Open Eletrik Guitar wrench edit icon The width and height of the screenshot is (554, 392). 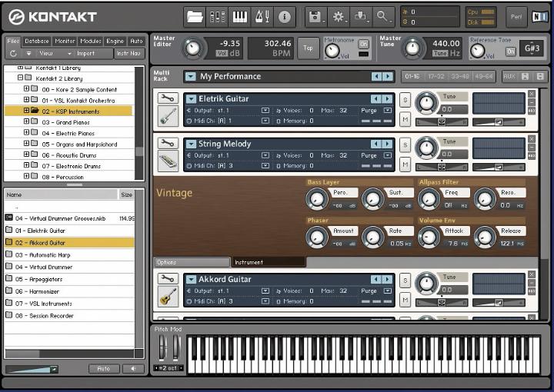pyautogui.click(x=168, y=98)
